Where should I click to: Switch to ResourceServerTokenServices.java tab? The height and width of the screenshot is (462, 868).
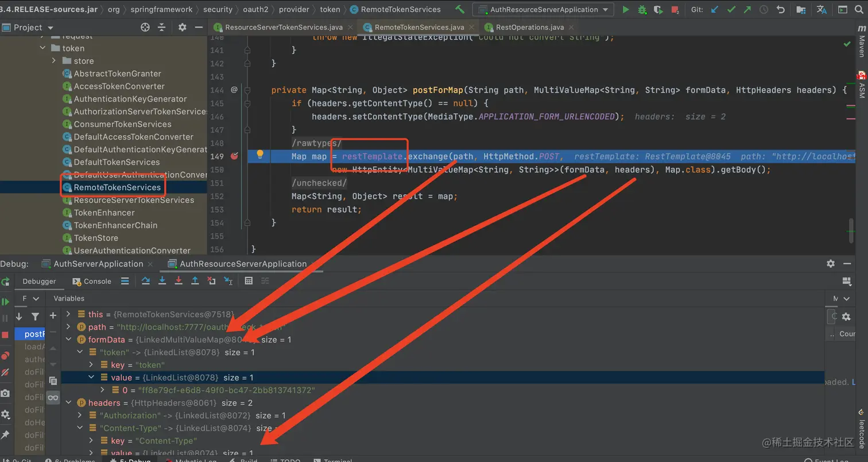(x=284, y=27)
